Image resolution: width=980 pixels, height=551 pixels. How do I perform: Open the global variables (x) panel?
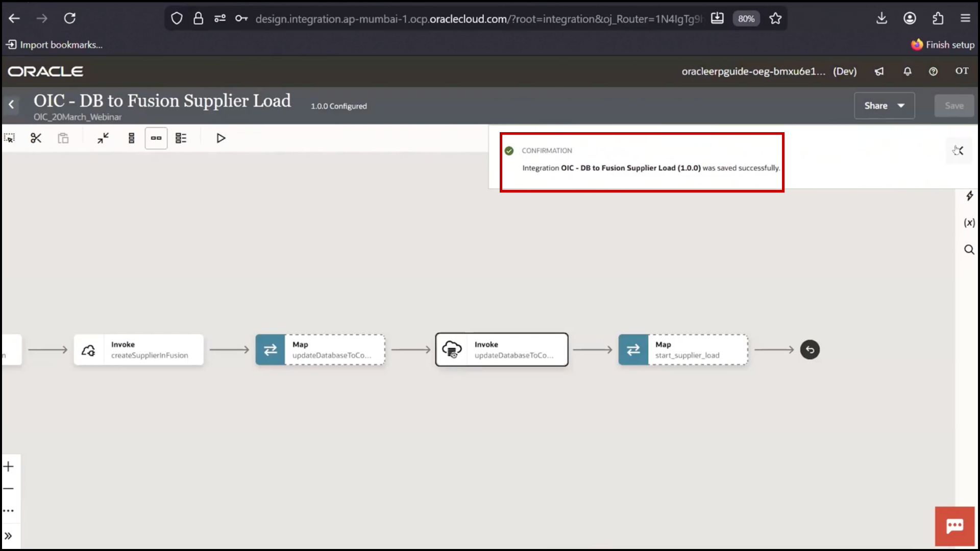(x=969, y=222)
